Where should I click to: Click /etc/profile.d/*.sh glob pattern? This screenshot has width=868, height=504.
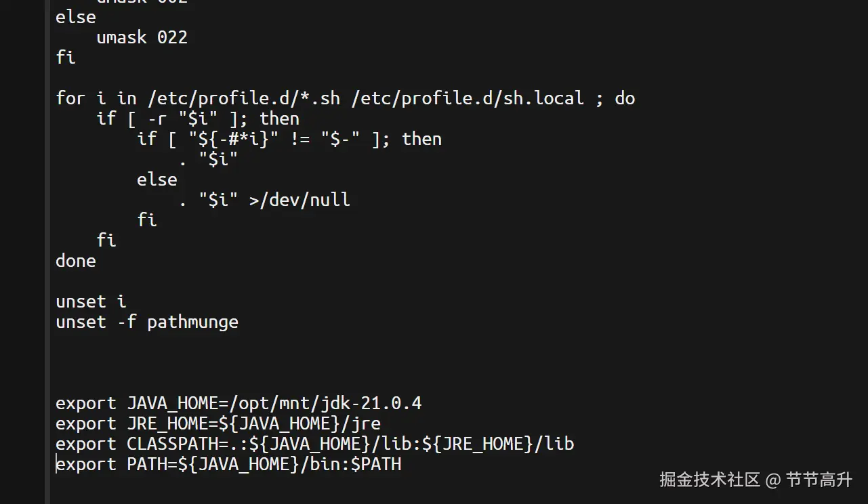(244, 98)
